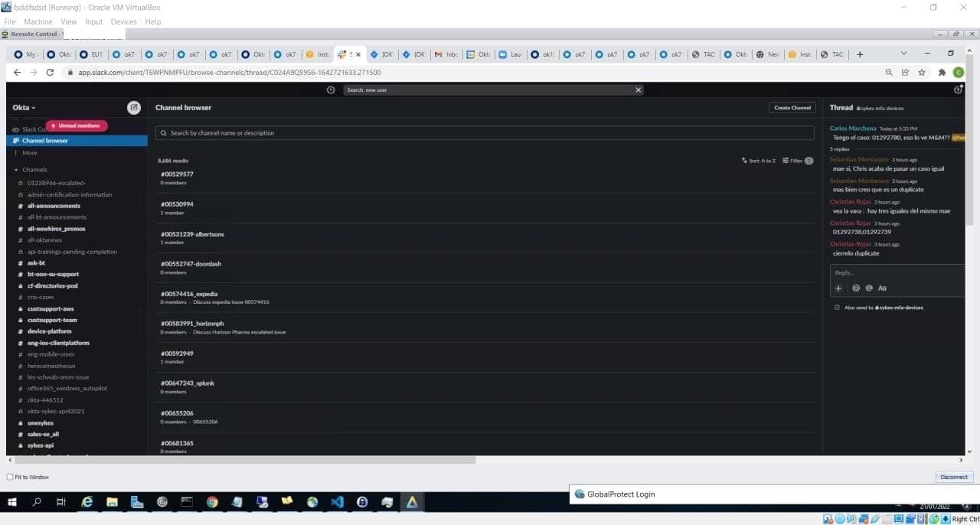This screenshot has height=525, width=980.
Task: Open the Slack history clock icon
Action: tap(331, 90)
